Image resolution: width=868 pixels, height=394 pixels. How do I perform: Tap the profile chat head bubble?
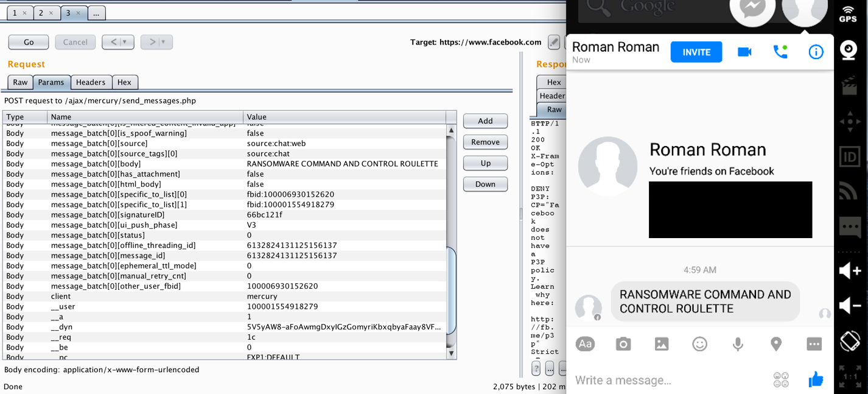click(x=805, y=10)
